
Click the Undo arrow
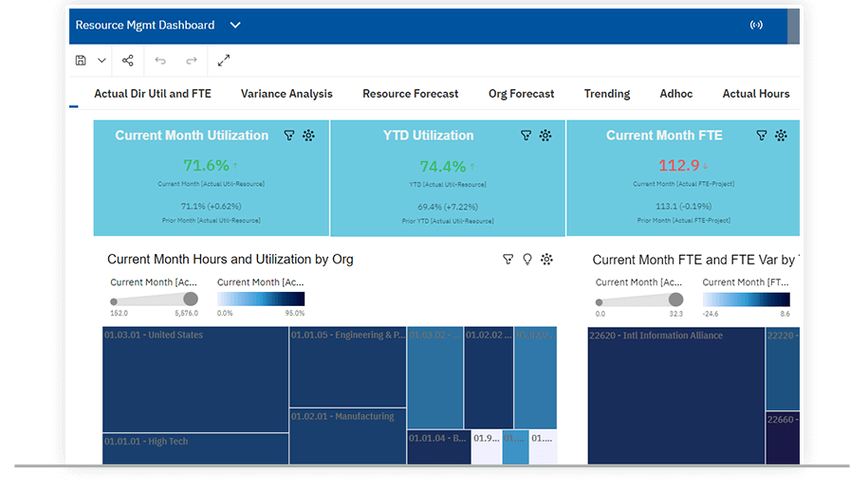(x=160, y=61)
